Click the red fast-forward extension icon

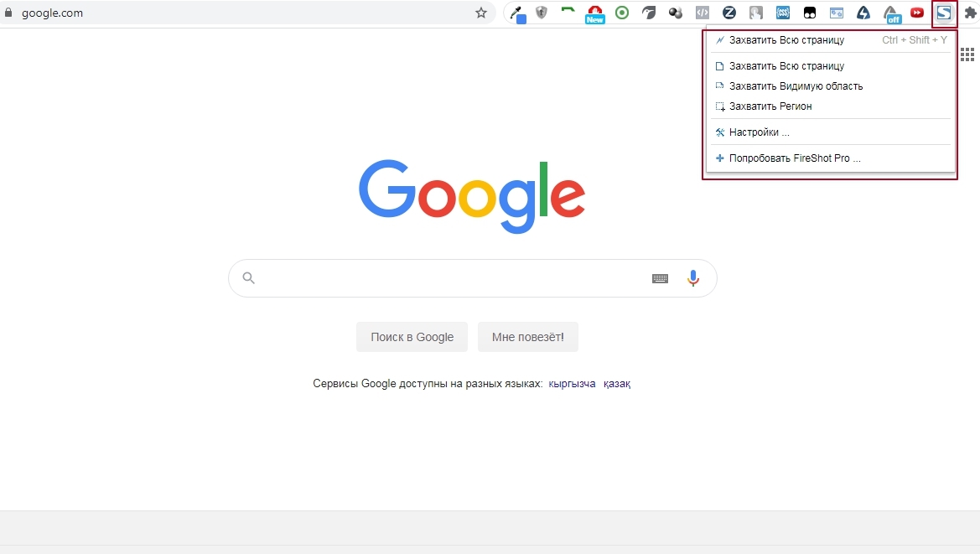tap(917, 13)
